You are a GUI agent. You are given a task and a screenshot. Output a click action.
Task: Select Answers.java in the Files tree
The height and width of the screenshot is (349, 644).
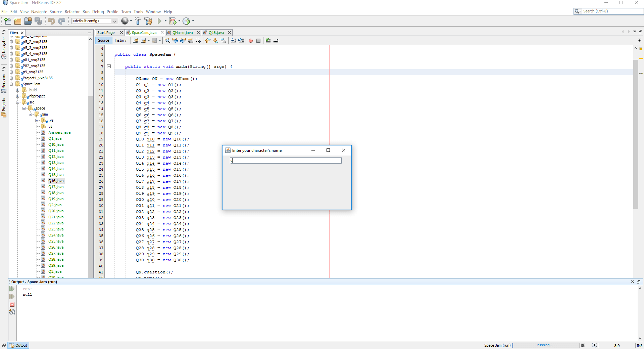pyautogui.click(x=59, y=132)
